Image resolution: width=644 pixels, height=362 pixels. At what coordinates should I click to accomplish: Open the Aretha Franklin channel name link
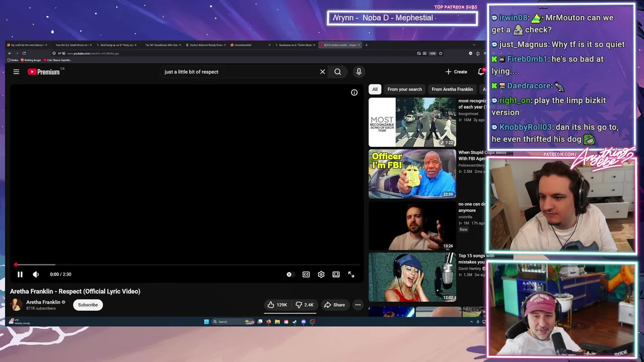pos(43,302)
